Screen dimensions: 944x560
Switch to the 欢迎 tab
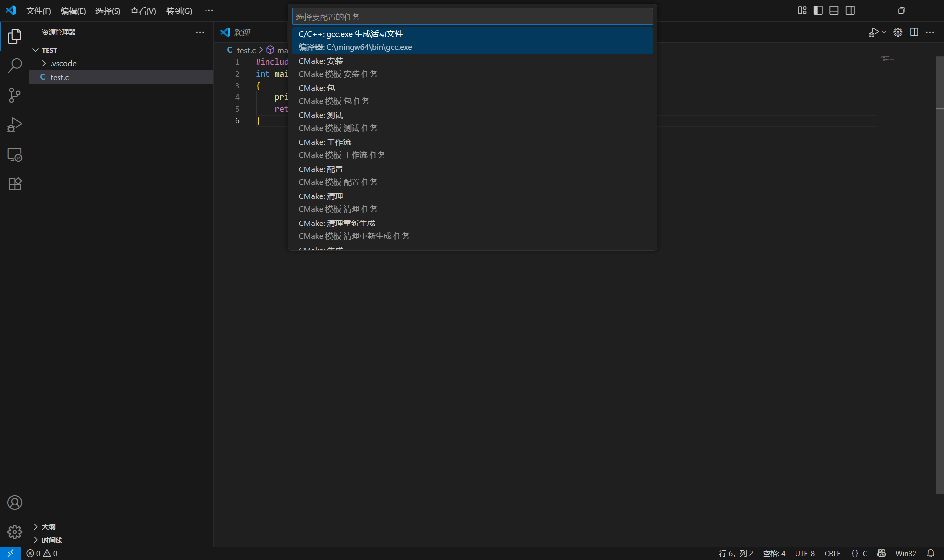(240, 32)
